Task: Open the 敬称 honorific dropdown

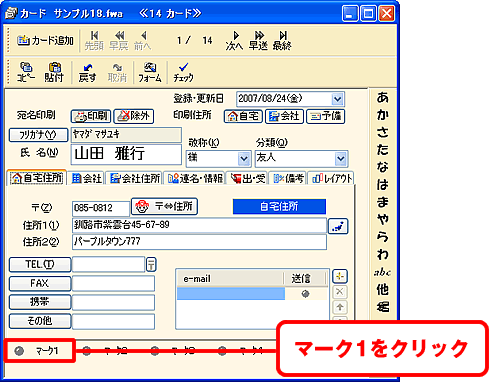Action: point(244,159)
